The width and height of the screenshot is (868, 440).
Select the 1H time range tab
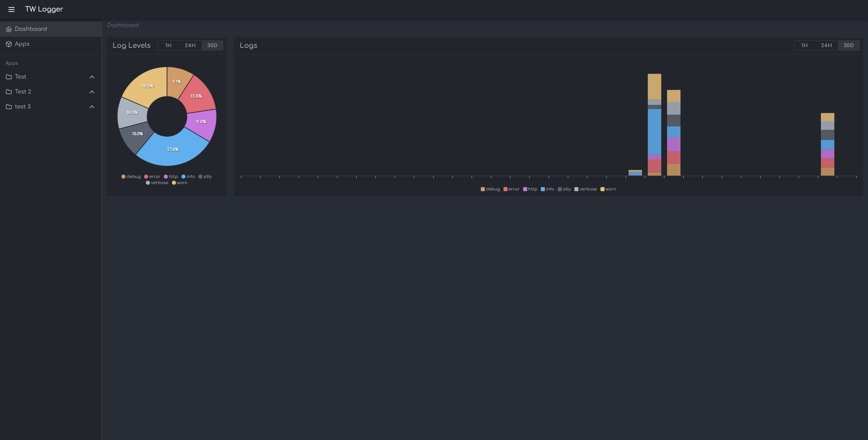coord(168,45)
